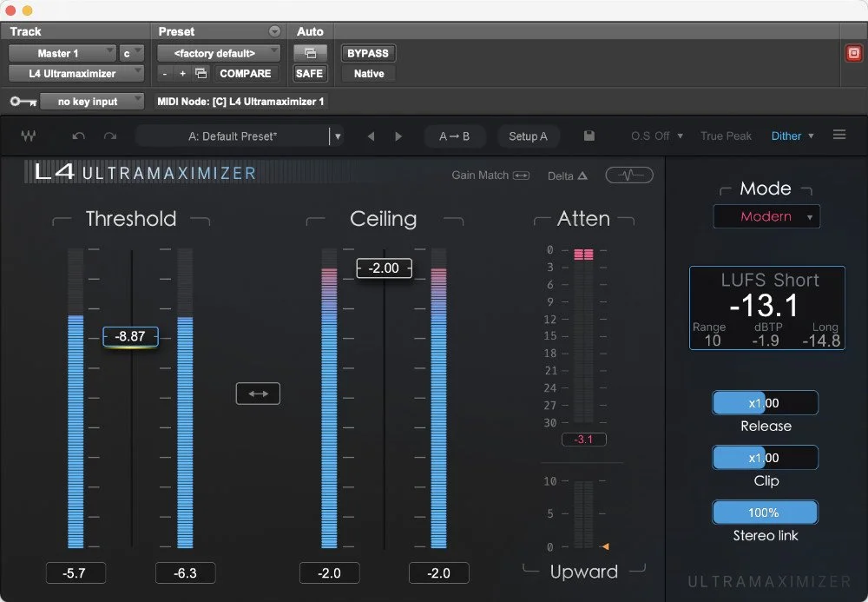
Task: Adjust the Stereo link 100% slider
Action: click(x=765, y=513)
